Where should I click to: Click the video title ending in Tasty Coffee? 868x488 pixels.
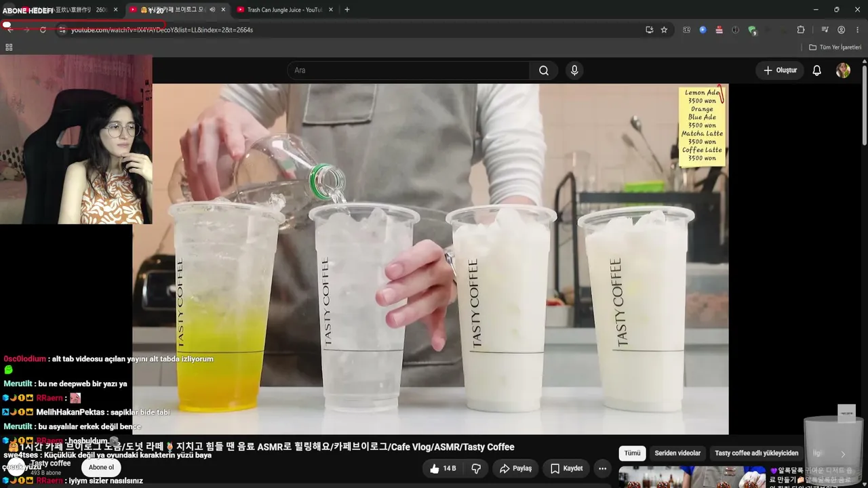click(x=266, y=447)
